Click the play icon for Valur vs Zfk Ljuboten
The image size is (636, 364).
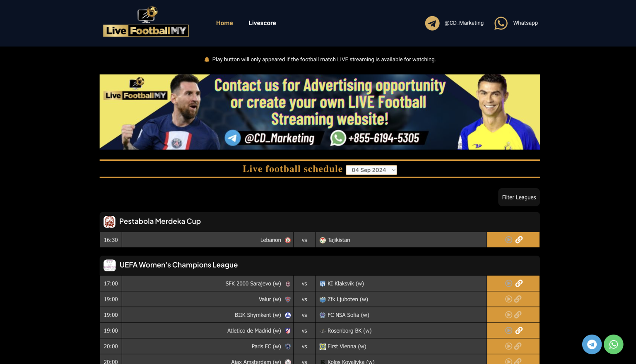(x=508, y=299)
